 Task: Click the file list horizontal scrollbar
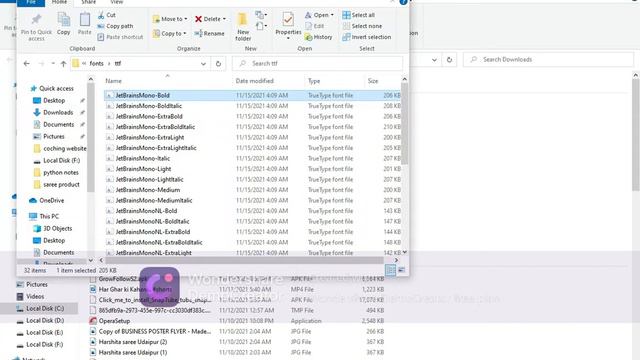tap(244, 260)
